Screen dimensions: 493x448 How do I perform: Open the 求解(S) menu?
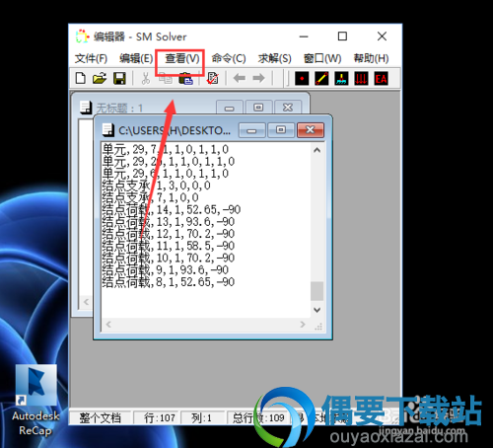click(275, 58)
